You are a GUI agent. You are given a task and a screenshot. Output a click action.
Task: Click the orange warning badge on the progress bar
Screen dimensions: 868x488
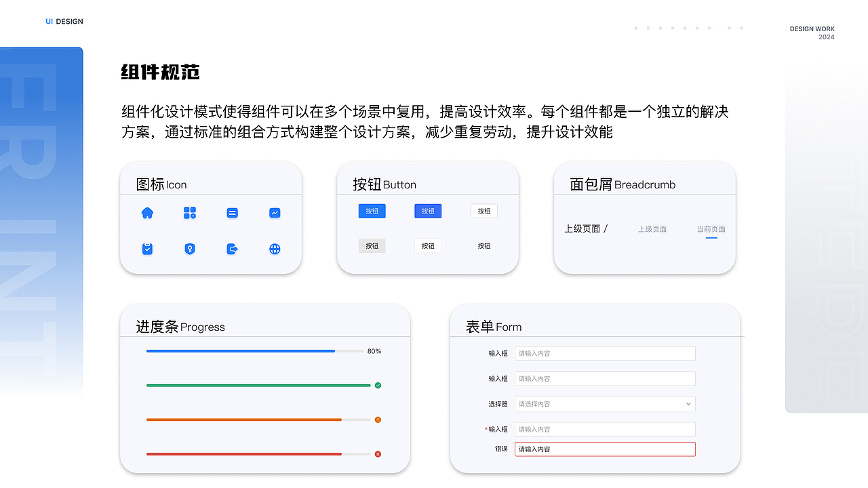pos(378,420)
